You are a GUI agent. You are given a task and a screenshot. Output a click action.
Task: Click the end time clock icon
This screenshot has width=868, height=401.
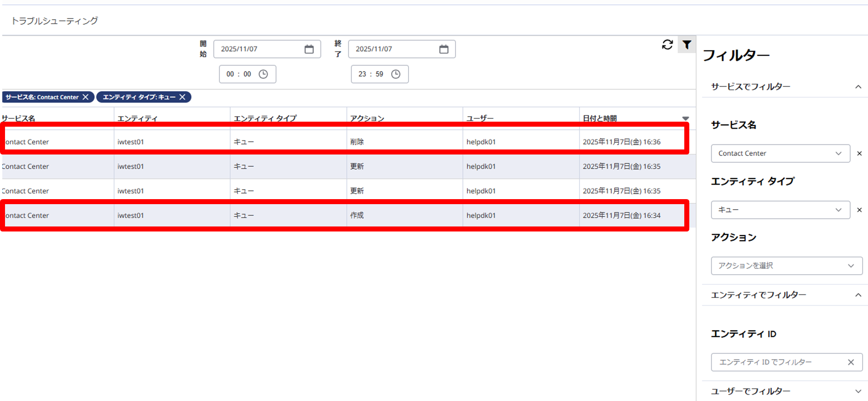[x=396, y=74]
